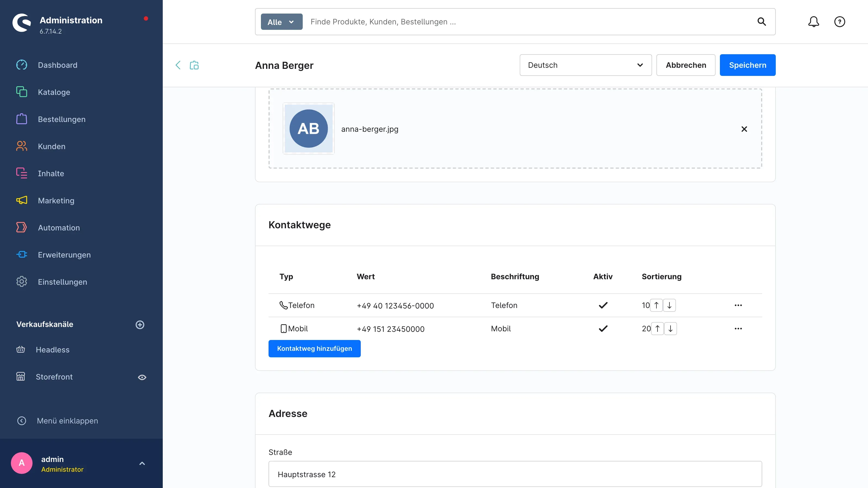Click the +49 151 23450000 value

point(391,329)
